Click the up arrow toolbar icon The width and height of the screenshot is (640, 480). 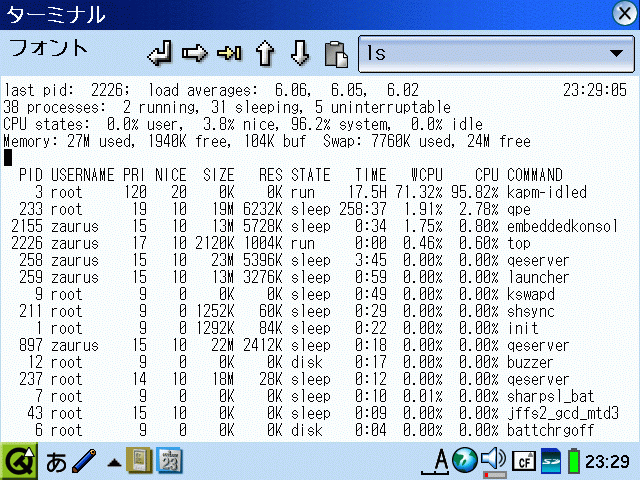click(x=265, y=53)
